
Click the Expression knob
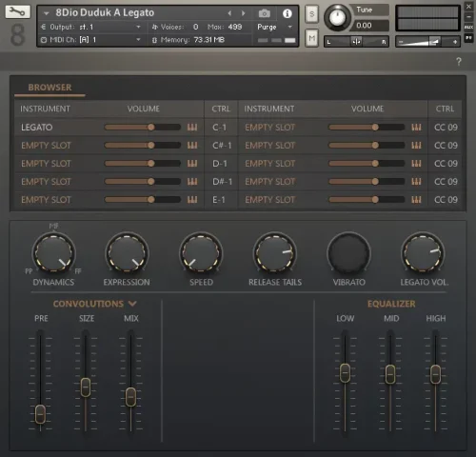pos(127,253)
